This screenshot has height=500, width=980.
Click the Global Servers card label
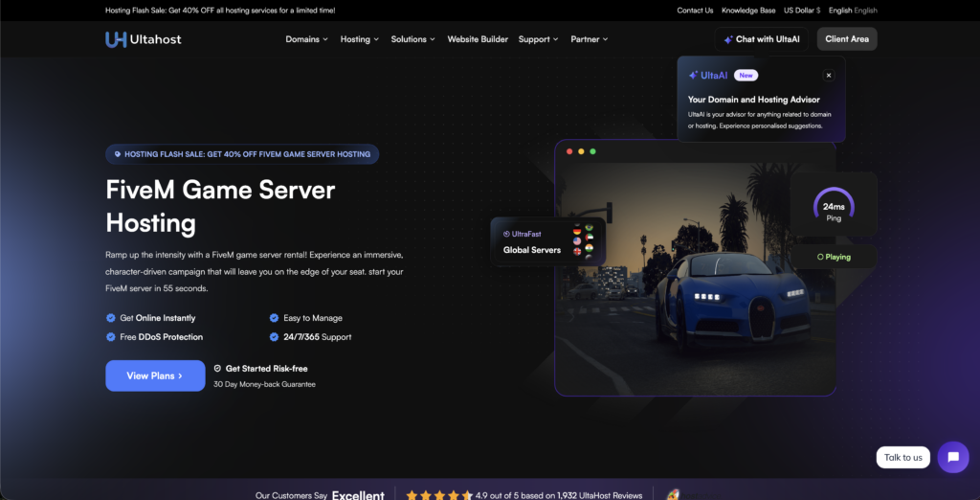tap(532, 250)
